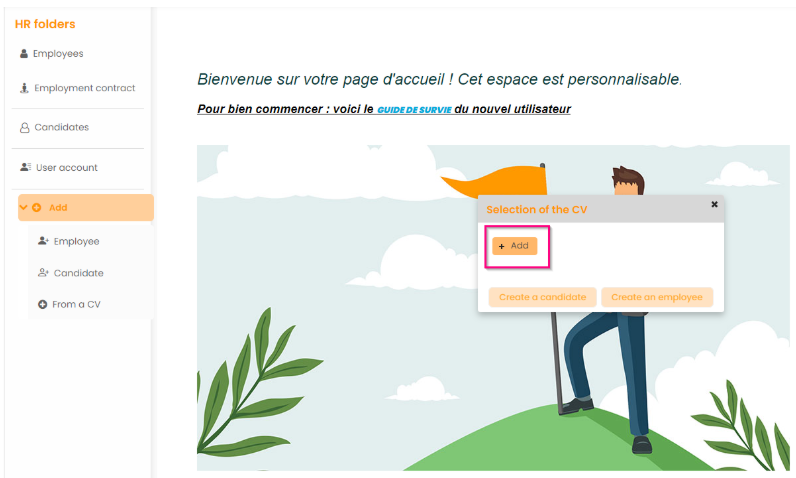Go to User account section
The height and width of the screenshot is (478, 796).
coord(59,167)
